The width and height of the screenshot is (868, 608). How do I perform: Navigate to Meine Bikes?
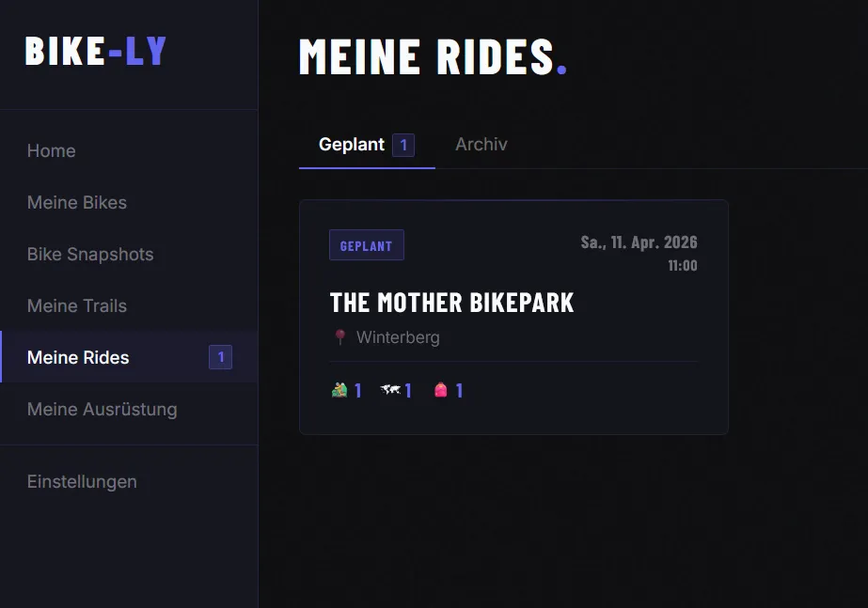pyautogui.click(x=76, y=202)
